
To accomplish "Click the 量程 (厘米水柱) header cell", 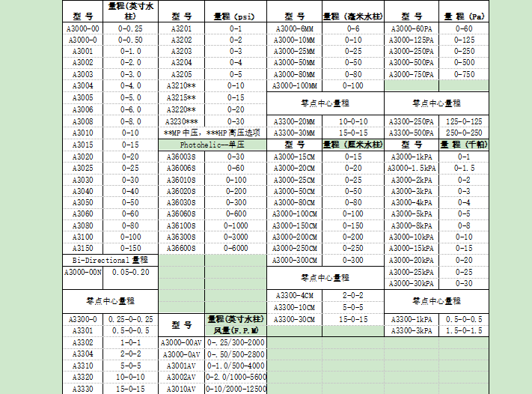I will [x=352, y=144].
